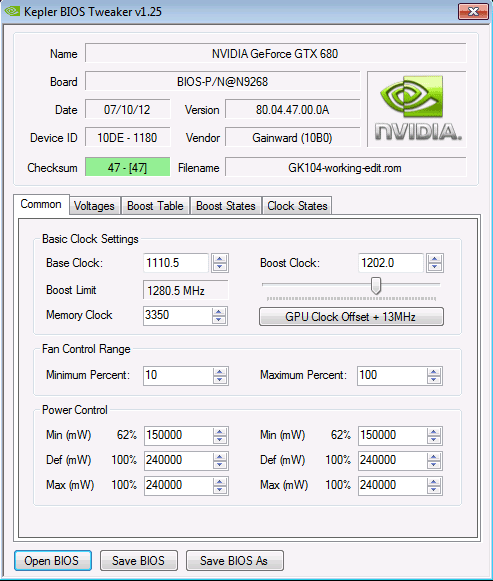Click the NVIDIA logo image
This screenshot has width=493, height=581.
[417, 109]
